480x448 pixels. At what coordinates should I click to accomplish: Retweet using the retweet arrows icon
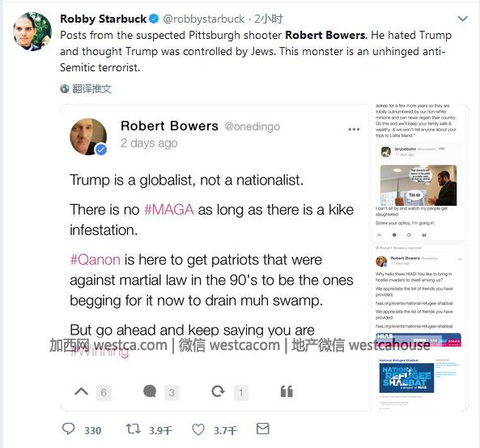coord(134,429)
